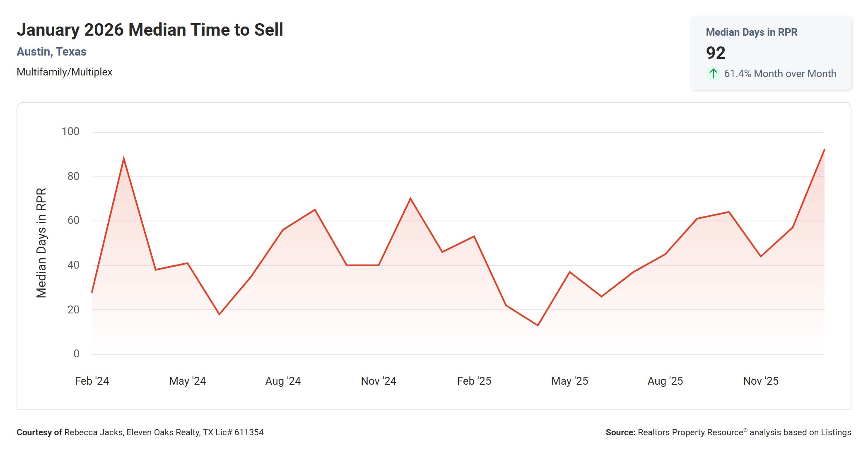Click the final data point peak at 92
The height and width of the screenshot is (456, 868).
[824, 150]
